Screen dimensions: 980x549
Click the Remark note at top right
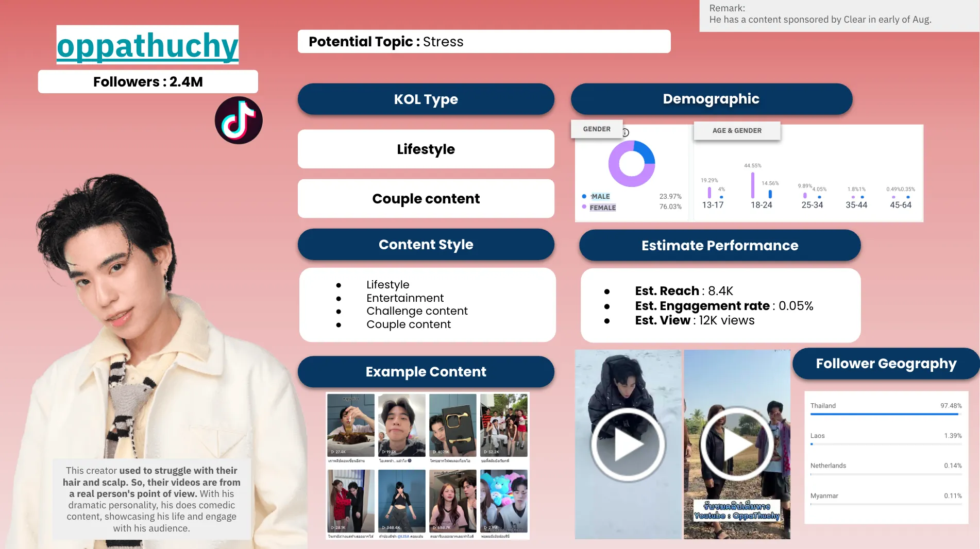coord(839,15)
